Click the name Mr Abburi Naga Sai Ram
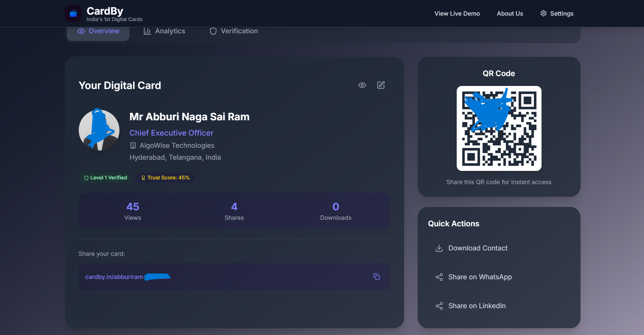 [189, 117]
